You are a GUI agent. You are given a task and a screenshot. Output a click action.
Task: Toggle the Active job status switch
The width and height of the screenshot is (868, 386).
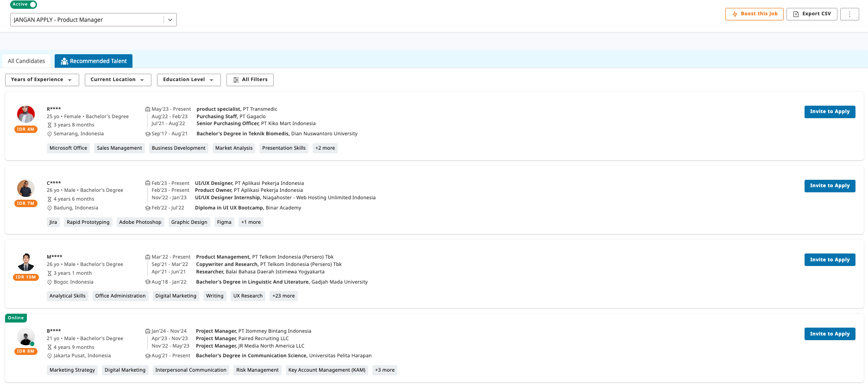(24, 4)
